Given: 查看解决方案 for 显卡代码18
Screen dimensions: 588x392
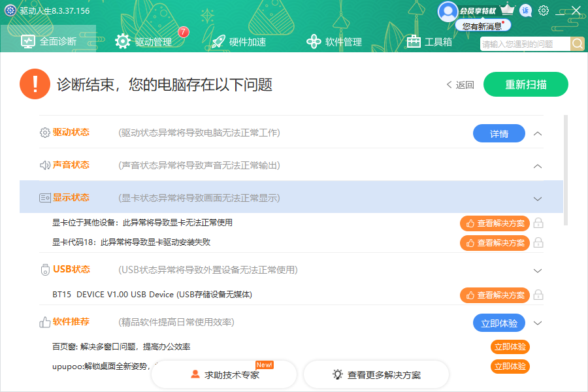Looking at the screenshot, I should pyautogui.click(x=495, y=243).
